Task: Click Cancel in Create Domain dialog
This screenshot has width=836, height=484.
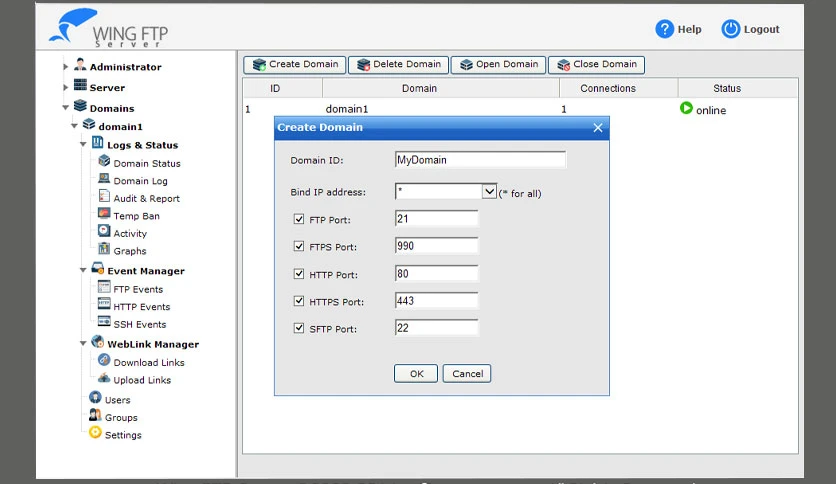Action: coord(467,374)
